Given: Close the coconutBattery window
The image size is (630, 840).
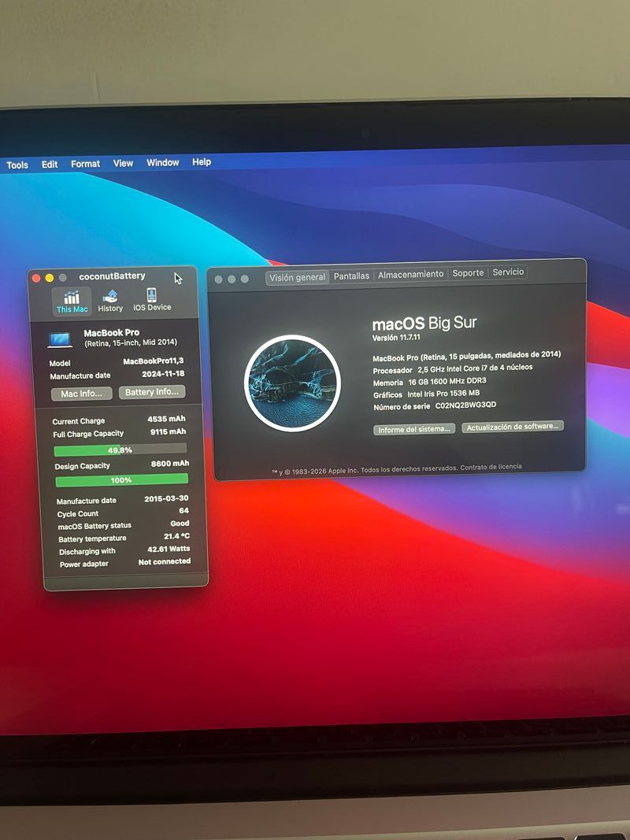Looking at the screenshot, I should point(36,278).
